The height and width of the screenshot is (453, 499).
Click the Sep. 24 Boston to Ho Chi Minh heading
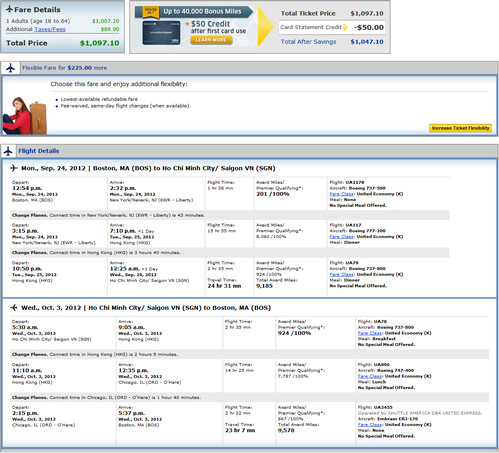point(148,168)
